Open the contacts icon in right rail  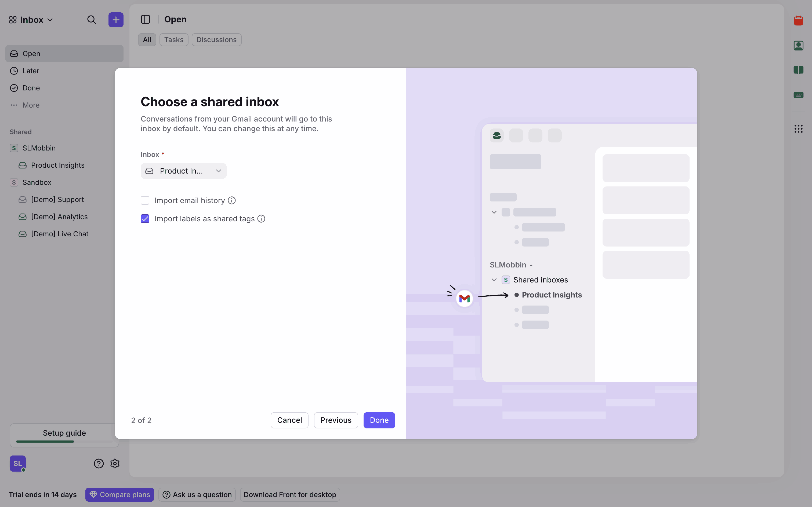coord(798,46)
